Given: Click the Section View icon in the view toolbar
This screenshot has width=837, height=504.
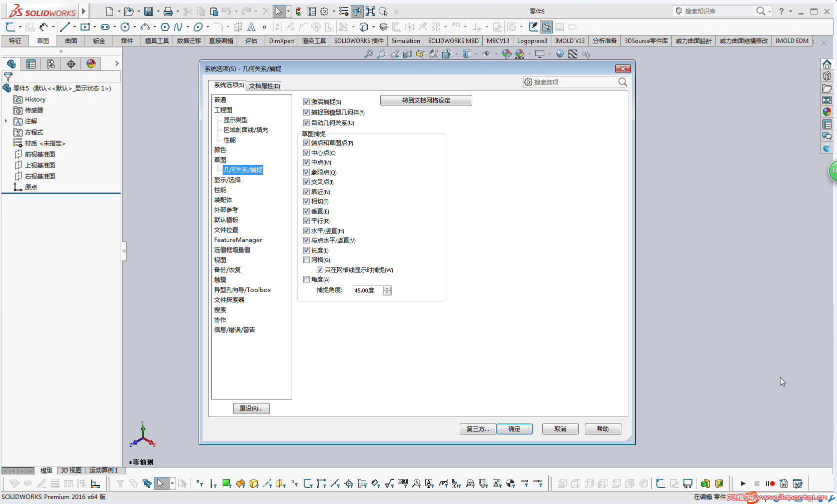Looking at the screenshot, I should [x=408, y=54].
